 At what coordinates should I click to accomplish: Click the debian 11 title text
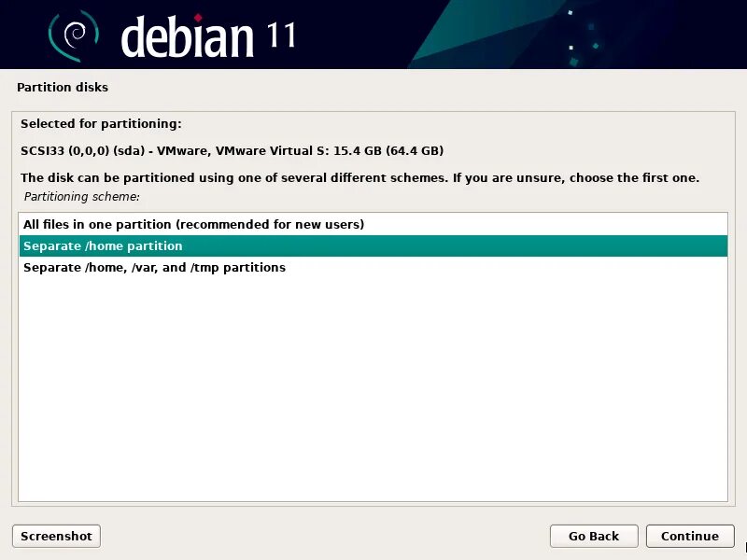[x=208, y=36]
